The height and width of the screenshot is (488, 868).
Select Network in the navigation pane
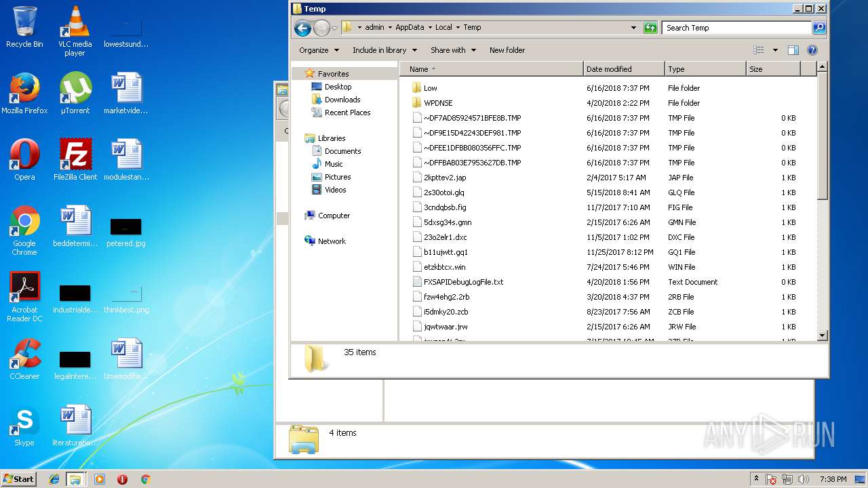pos(332,241)
